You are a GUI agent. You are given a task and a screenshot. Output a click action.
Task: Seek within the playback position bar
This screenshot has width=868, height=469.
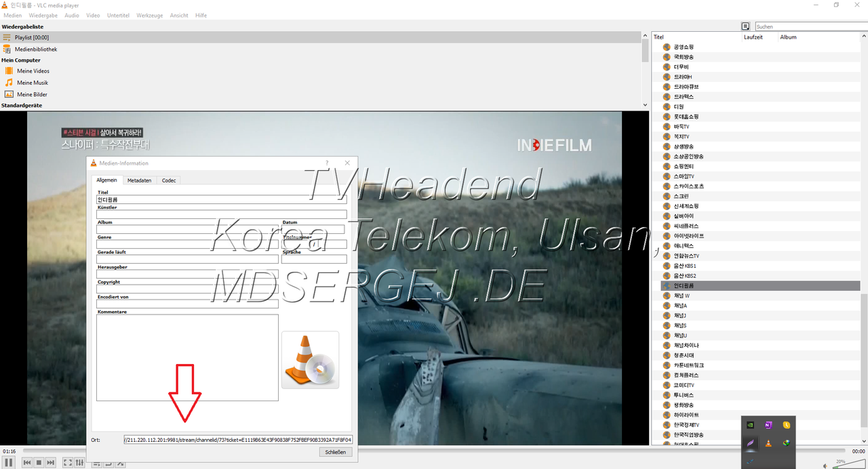[x=434, y=451]
